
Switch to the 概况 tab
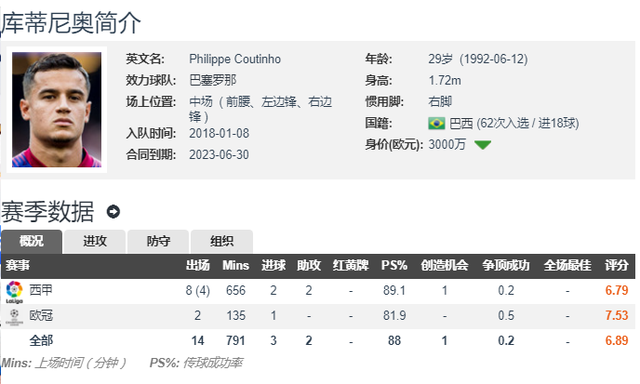(31, 241)
